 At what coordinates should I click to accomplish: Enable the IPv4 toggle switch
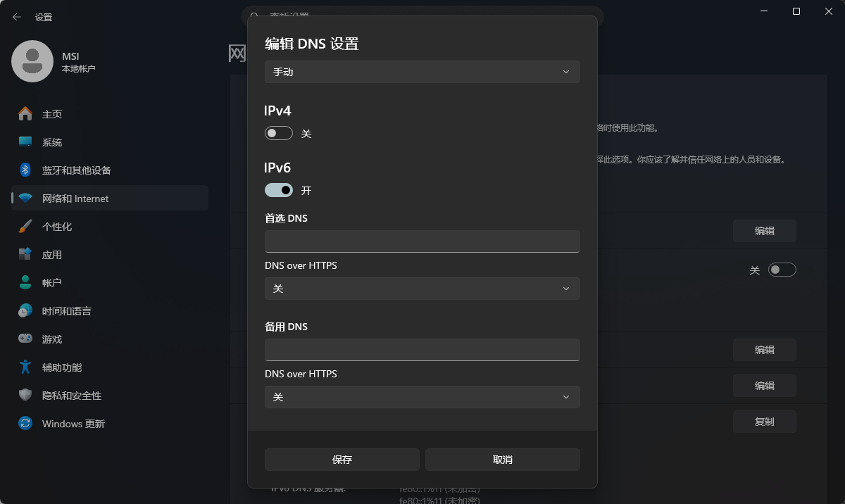(x=278, y=133)
